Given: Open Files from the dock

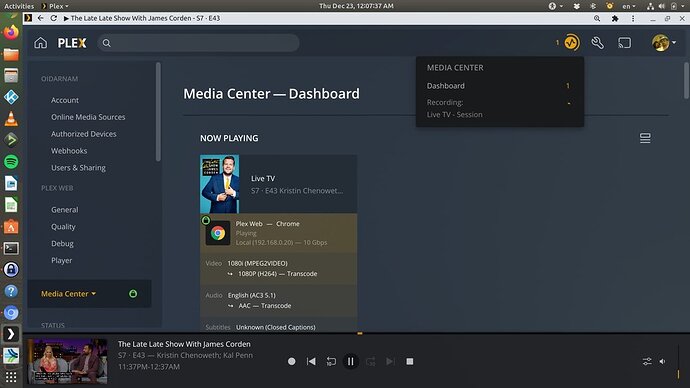Looking at the screenshot, I should tap(11, 54).
